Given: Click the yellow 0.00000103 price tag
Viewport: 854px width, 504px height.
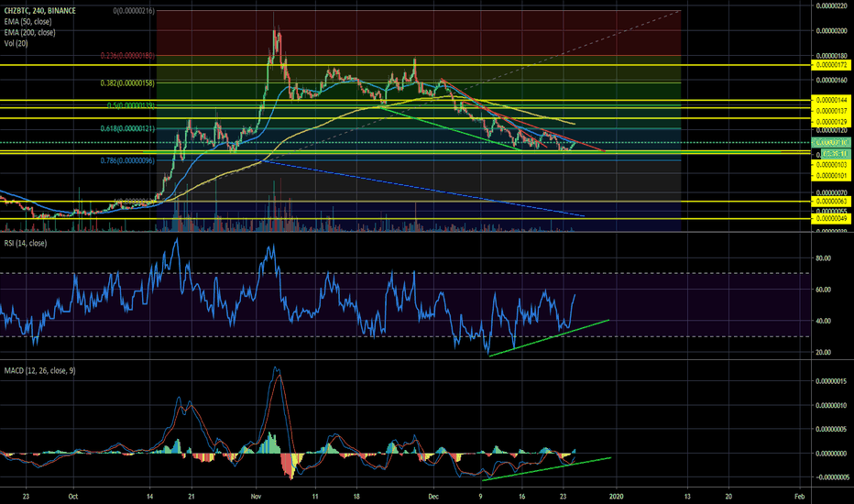Looking at the screenshot, I should [x=832, y=165].
